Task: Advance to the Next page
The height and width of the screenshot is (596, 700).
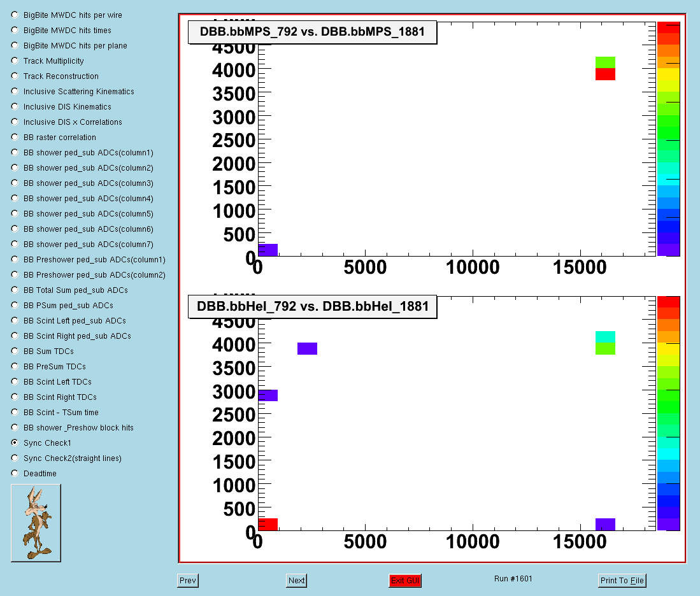Action: [x=296, y=580]
